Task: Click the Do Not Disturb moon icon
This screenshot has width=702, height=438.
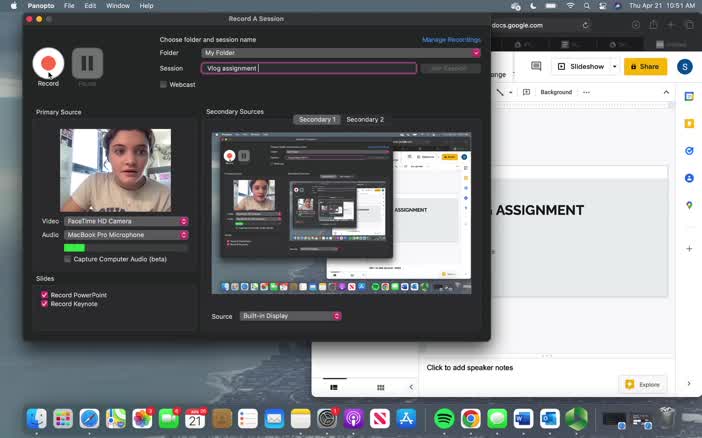Action: point(533,6)
